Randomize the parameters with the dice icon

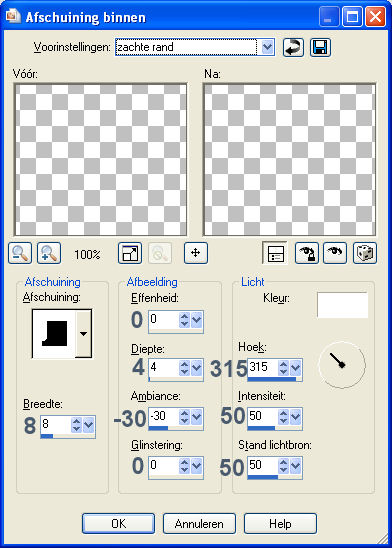pyautogui.click(x=365, y=253)
